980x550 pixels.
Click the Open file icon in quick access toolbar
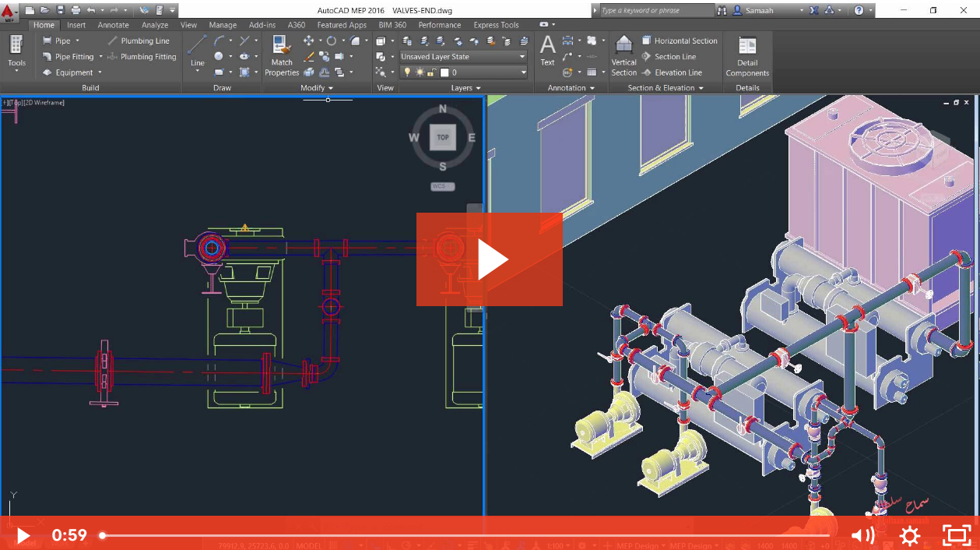tap(45, 10)
